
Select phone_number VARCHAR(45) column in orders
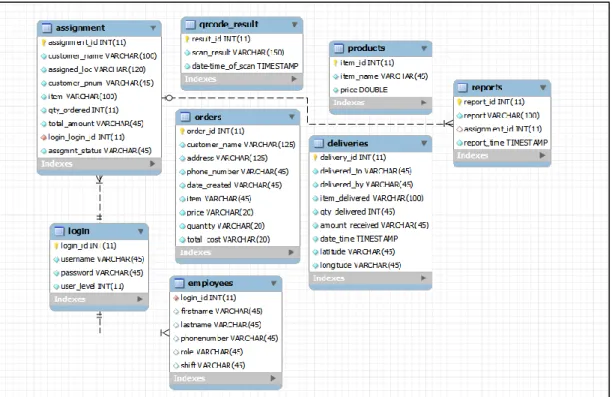tap(238, 172)
